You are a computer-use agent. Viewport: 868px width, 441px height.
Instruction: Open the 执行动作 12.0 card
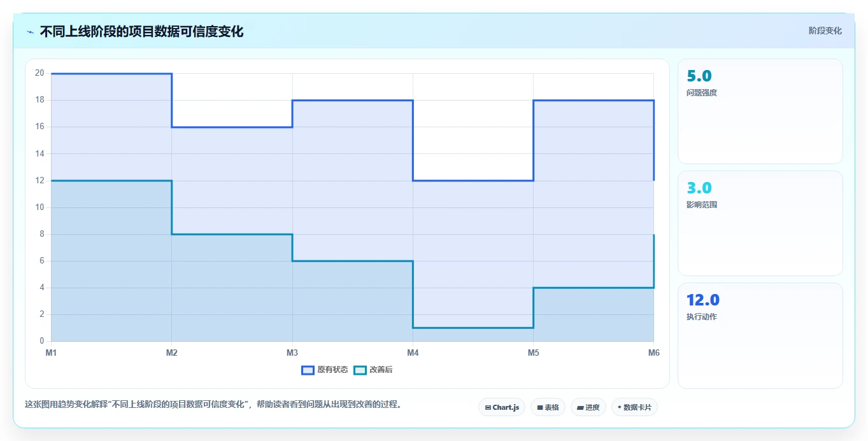760,335
